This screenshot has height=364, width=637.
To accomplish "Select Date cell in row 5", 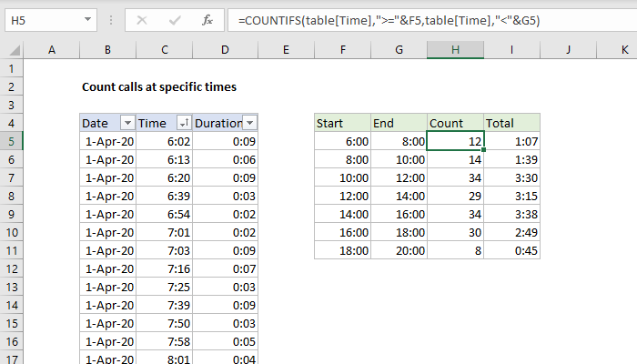I will click(107, 141).
